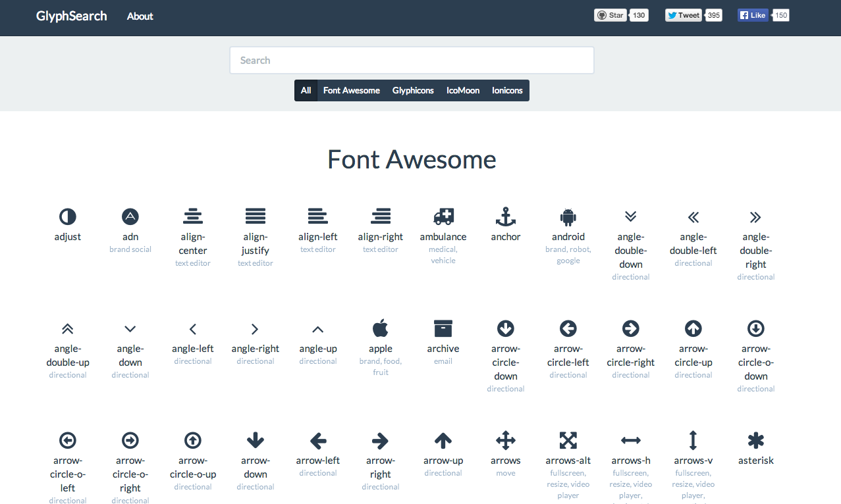Select the arrows-v vertical resize icon
Image resolution: width=841 pixels, height=504 pixels.
click(693, 440)
